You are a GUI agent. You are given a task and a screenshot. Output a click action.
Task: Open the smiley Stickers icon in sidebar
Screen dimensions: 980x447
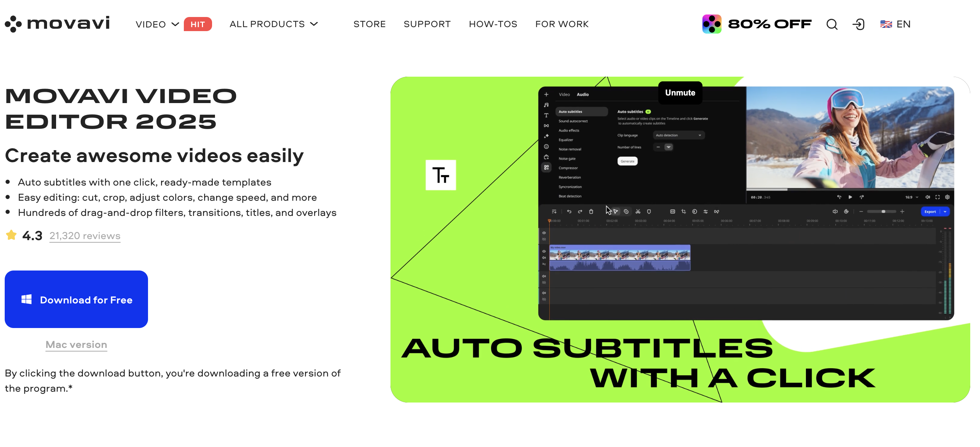[546, 146]
